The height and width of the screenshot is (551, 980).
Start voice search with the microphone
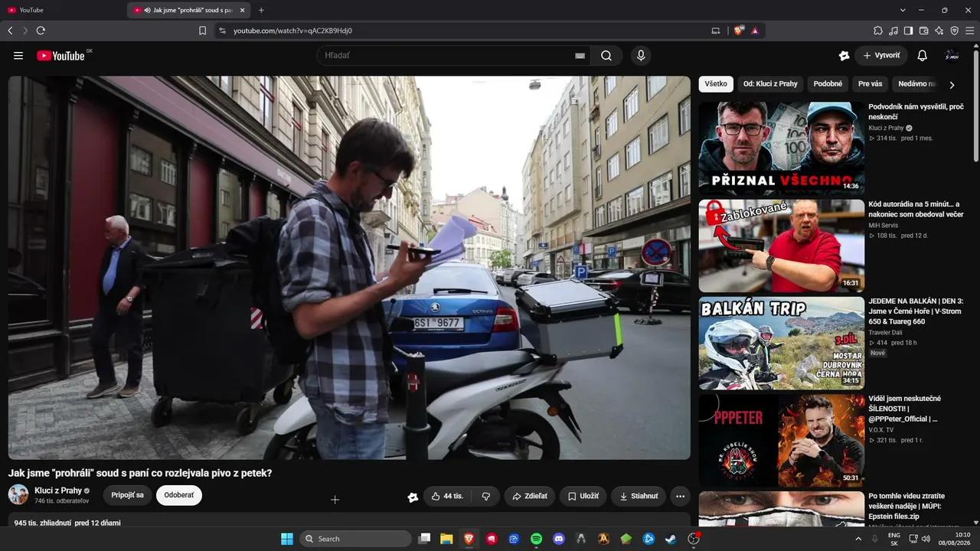[x=641, y=56]
